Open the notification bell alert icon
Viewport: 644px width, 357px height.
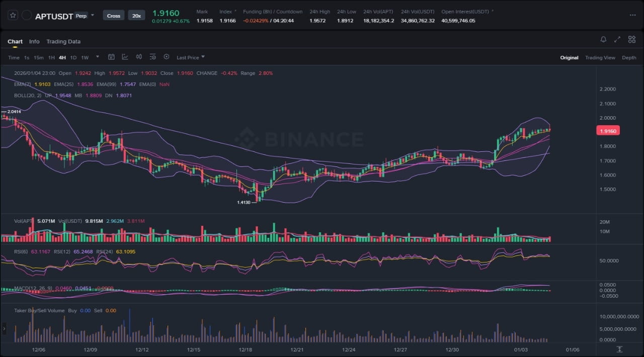click(x=603, y=39)
